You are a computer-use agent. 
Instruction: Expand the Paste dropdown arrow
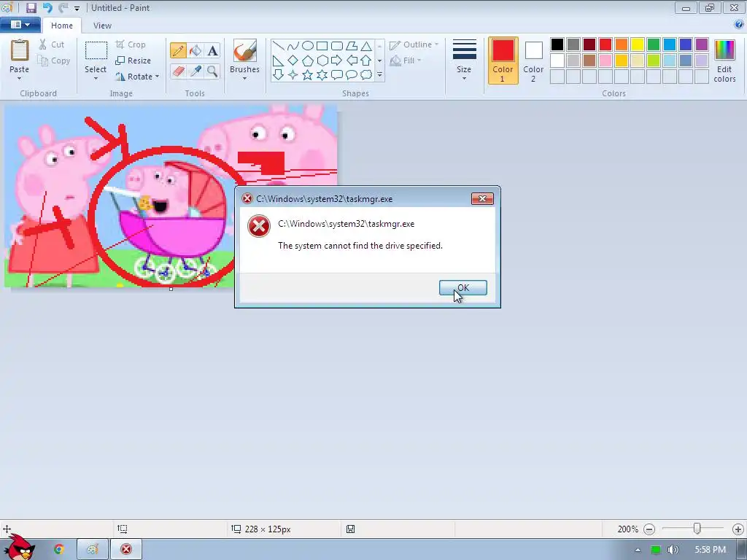tap(20, 79)
